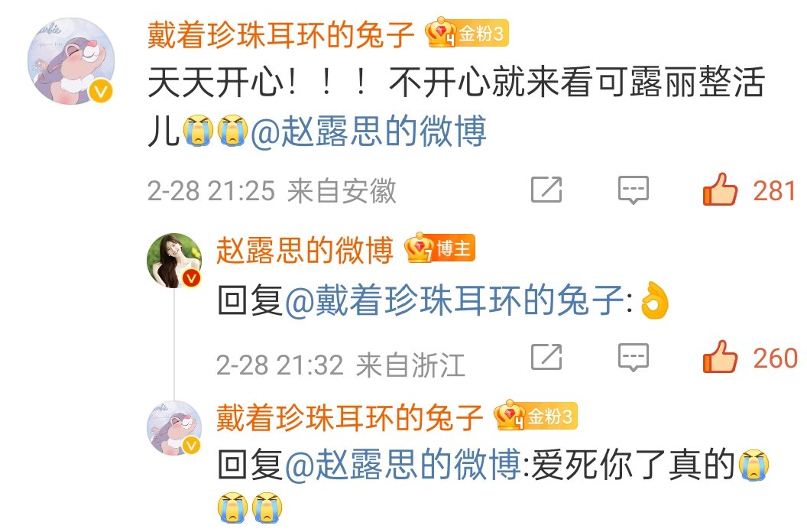Open username 戴着珍珠耳环的兔子 at top

pos(281,34)
